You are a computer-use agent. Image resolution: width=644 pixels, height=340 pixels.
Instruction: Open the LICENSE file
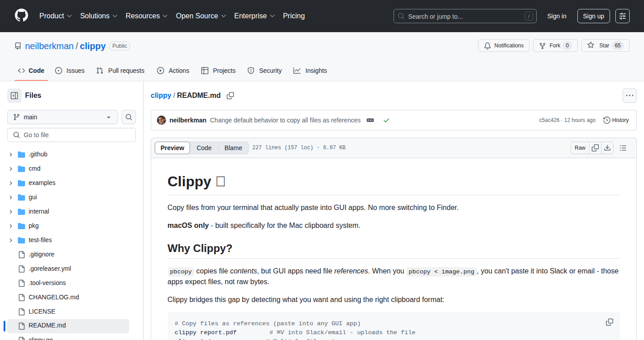tap(42, 311)
